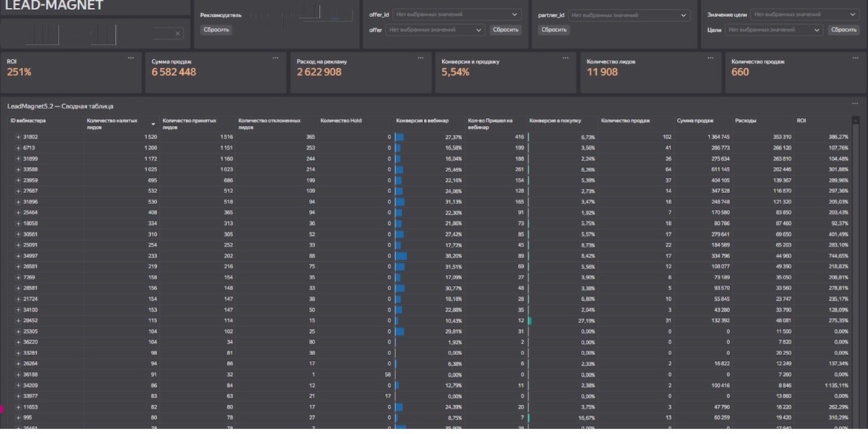Image resolution: width=868 pixels, height=434 pixels.
Task: Click Сбросить next to the Цели dropdown
Action: point(843,30)
